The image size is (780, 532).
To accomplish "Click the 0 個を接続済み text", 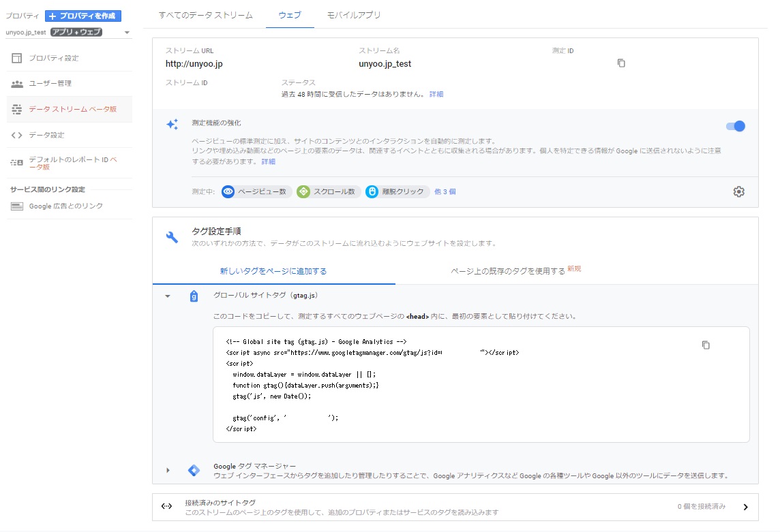I will coord(702,507).
